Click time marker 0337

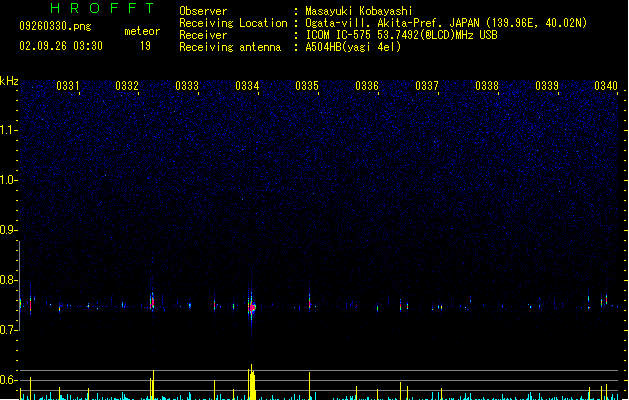[427, 86]
